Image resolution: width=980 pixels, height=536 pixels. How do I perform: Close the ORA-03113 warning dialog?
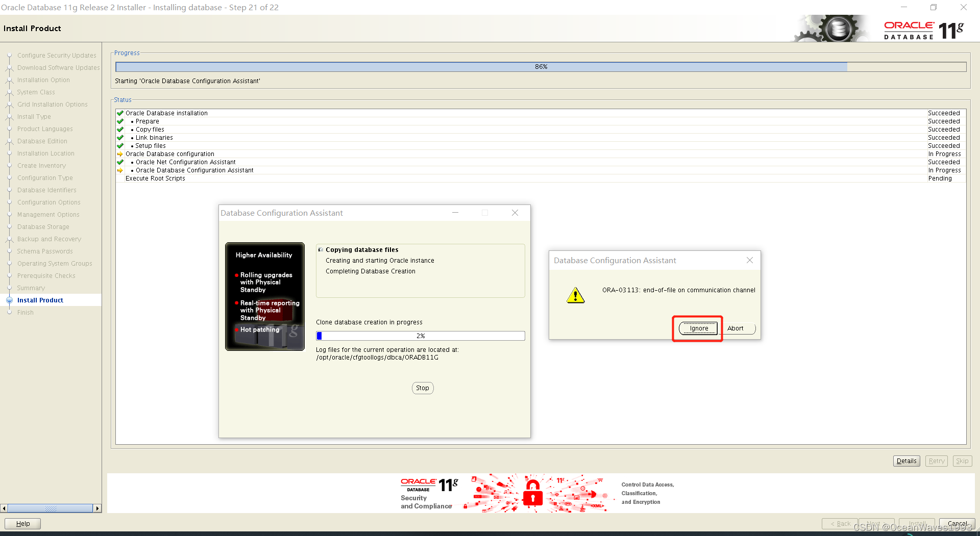click(750, 260)
